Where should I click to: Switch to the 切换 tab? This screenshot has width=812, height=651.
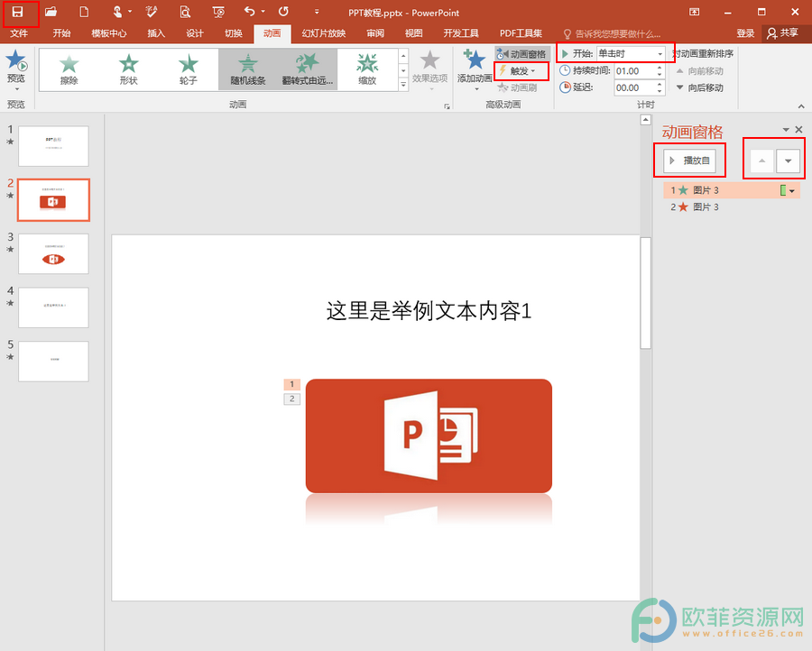234,33
